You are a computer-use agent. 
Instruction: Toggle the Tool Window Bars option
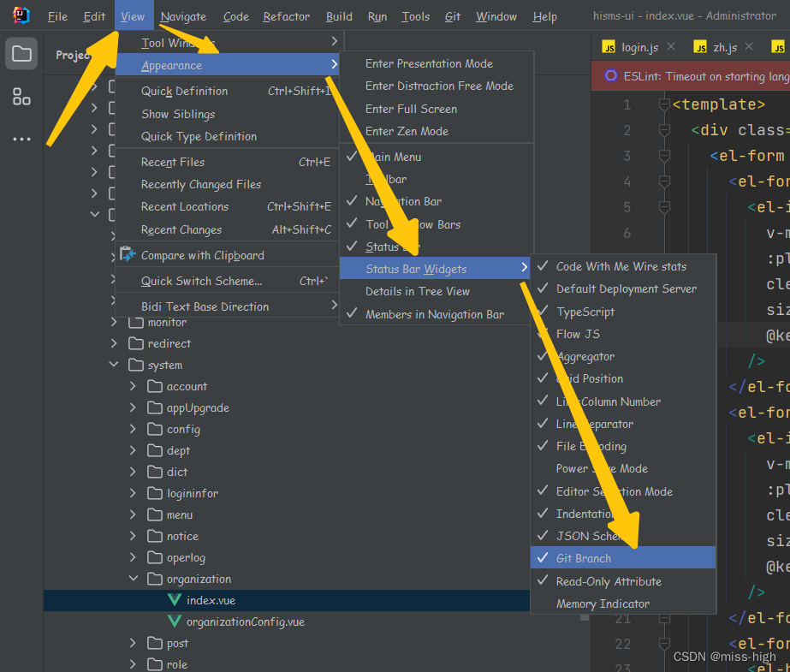437,224
